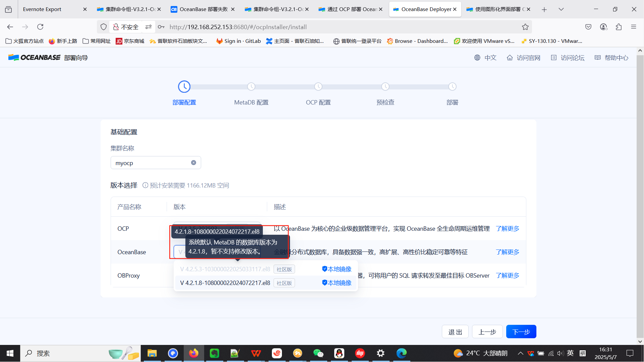
Task: Open the Firefox extensions puzzle icon
Action: point(619,27)
